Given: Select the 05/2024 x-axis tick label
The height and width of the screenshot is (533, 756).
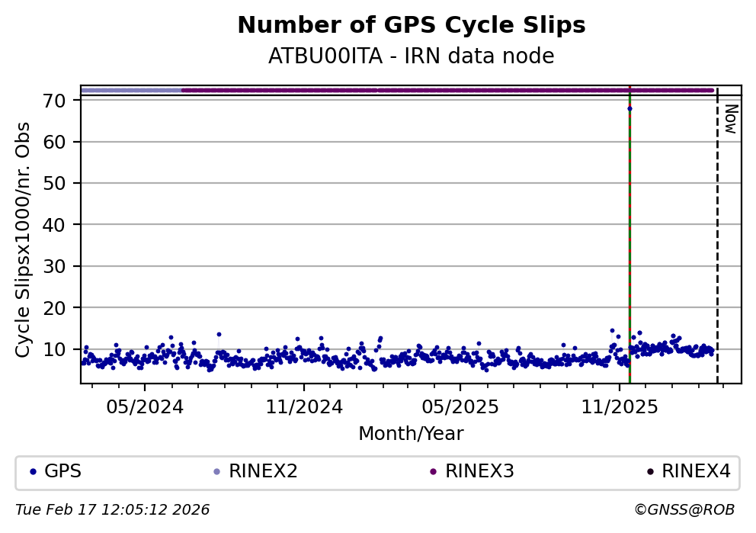Looking at the screenshot, I should point(145,406).
